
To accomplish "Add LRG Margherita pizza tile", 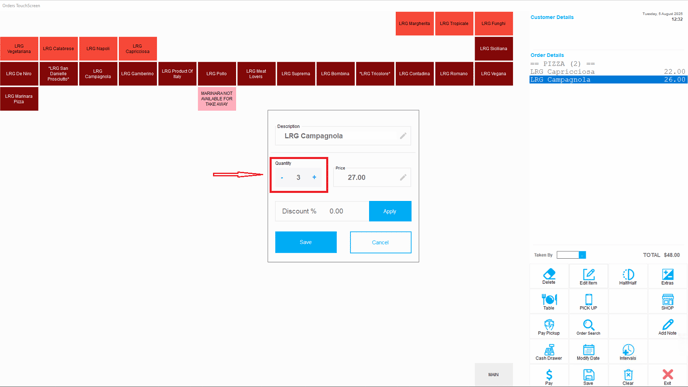I will coord(415,24).
